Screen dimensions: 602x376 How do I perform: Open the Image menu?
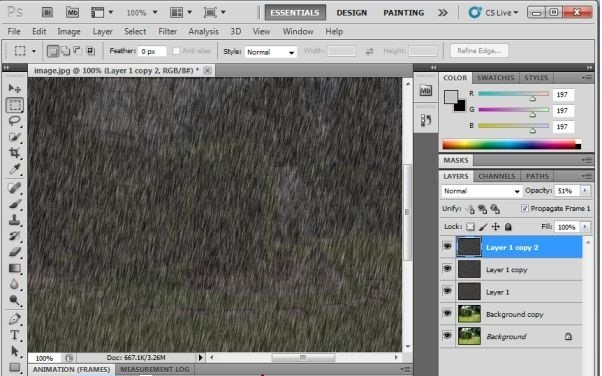click(x=69, y=31)
